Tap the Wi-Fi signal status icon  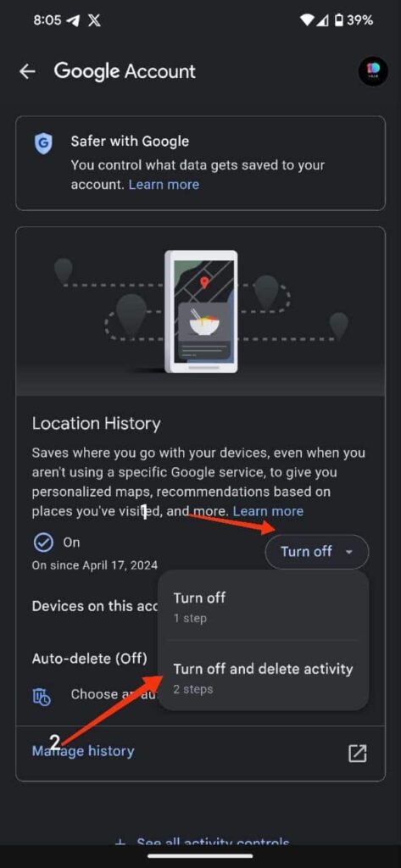[x=306, y=20]
